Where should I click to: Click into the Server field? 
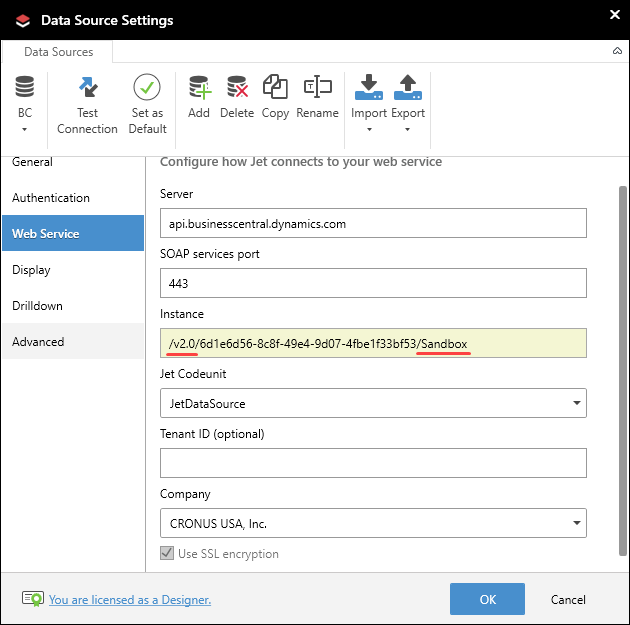(373, 223)
